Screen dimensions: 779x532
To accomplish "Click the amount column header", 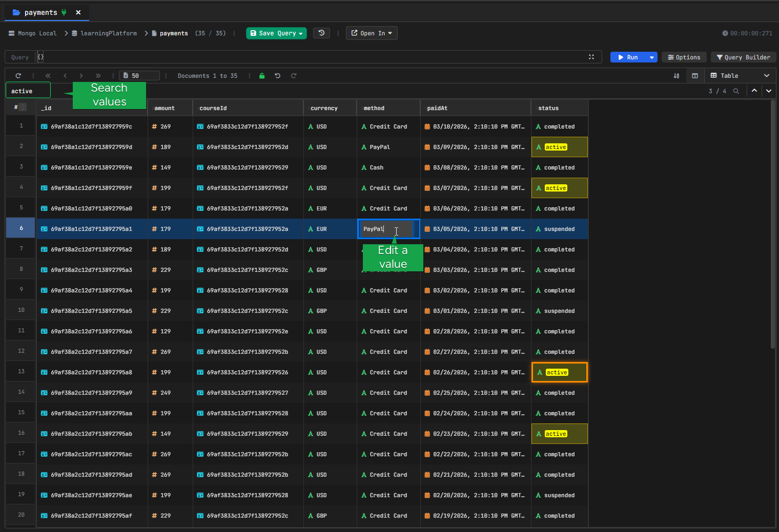I will coord(170,108).
